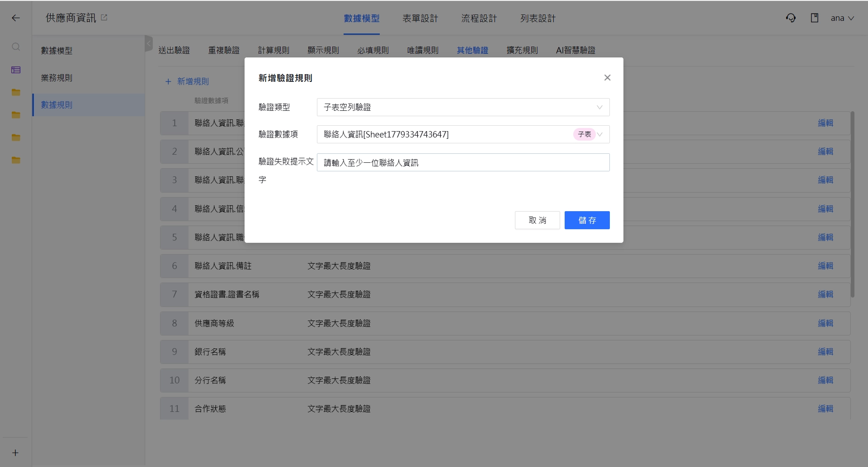Click the 取消 button
This screenshot has width=868, height=467.
coord(538,220)
